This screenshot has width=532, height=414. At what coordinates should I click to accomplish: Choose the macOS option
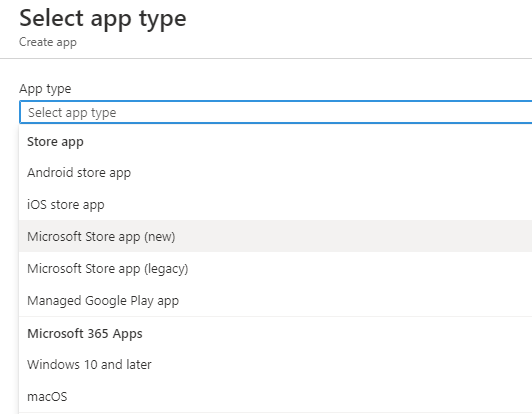point(276,396)
